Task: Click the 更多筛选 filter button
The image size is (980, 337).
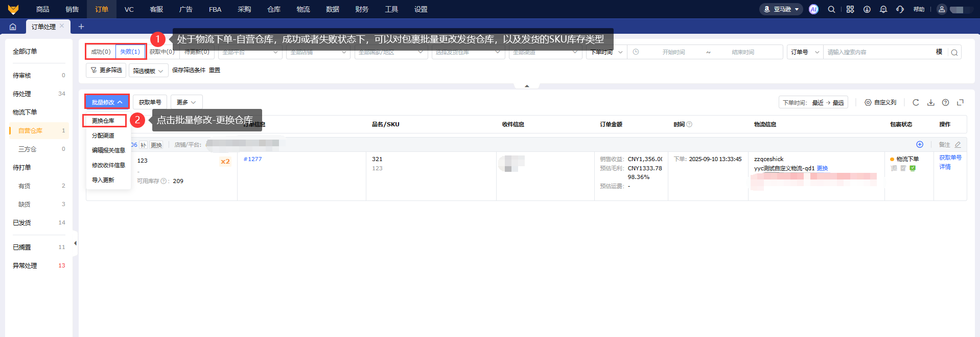Action: point(106,70)
